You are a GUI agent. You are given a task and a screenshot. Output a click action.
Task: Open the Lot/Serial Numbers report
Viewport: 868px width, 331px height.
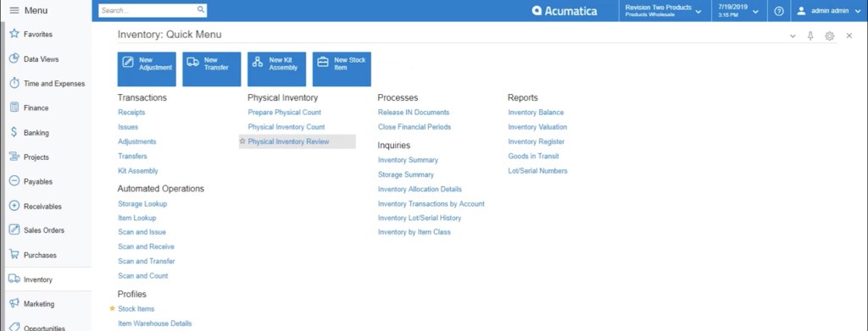[537, 171]
